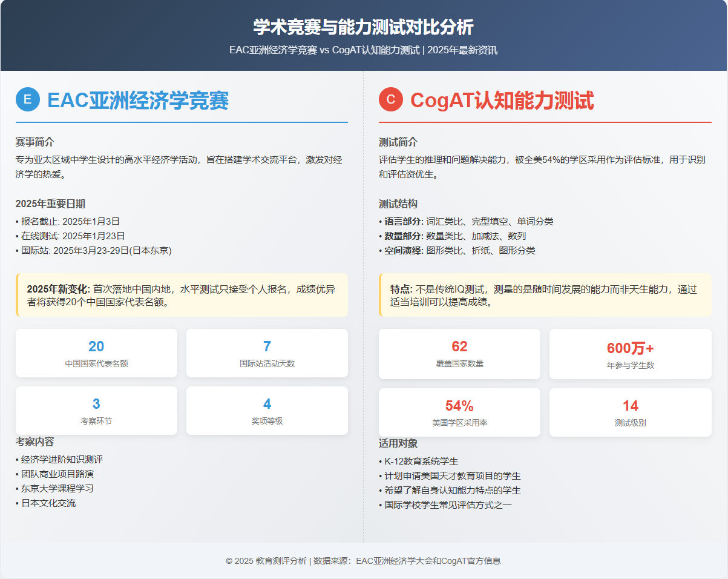Click the subtitle mentioning 2025年最新资讯
The height and width of the screenshot is (579, 728).
(x=364, y=50)
